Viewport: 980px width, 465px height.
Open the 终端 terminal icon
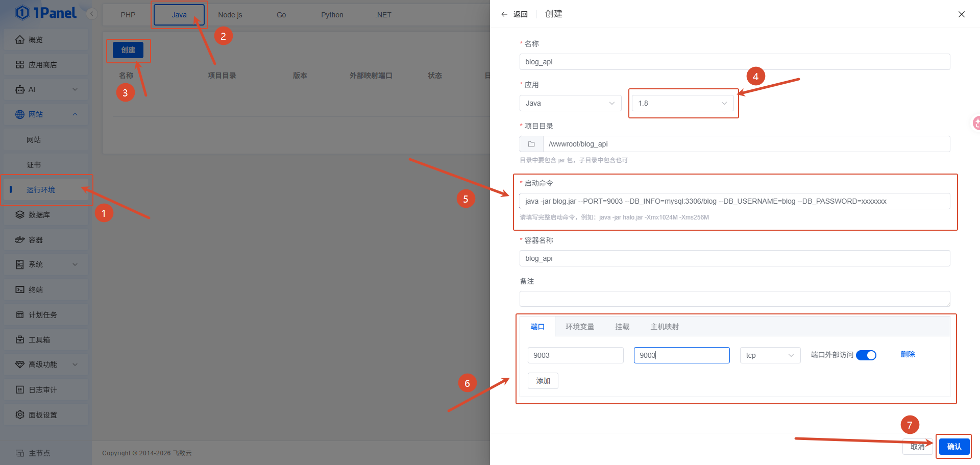pyautogui.click(x=20, y=290)
